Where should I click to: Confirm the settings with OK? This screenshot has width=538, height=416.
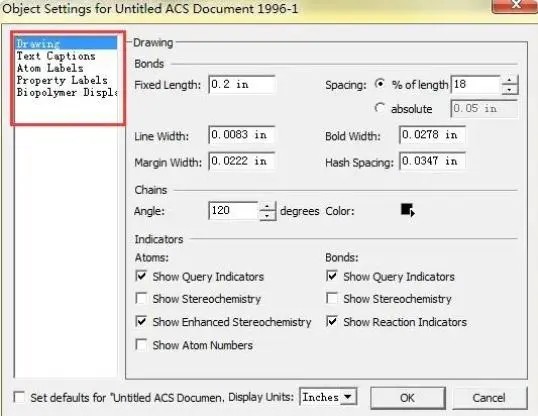408,398
